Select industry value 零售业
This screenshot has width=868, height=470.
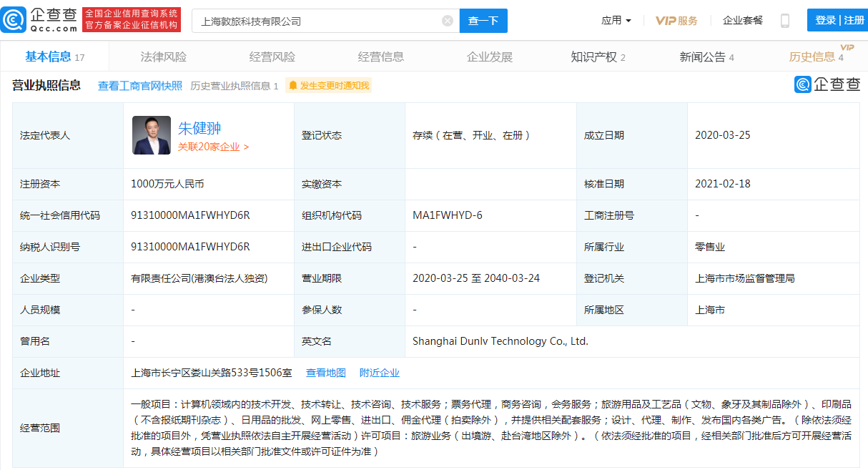[x=710, y=247]
